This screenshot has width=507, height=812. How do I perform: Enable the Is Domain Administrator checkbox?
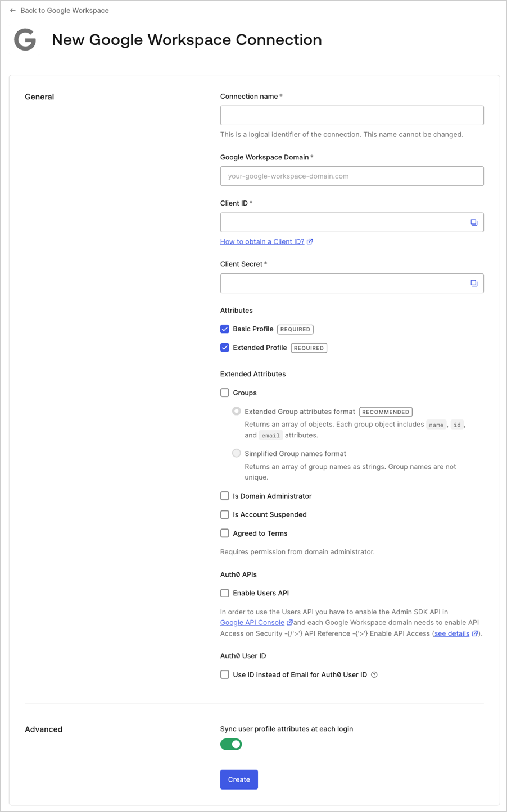[224, 496]
